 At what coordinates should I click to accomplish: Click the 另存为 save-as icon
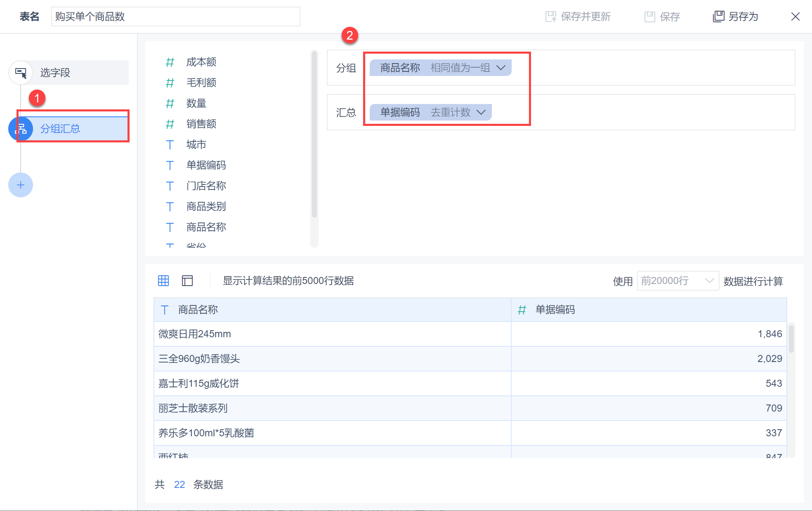point(718,17)
